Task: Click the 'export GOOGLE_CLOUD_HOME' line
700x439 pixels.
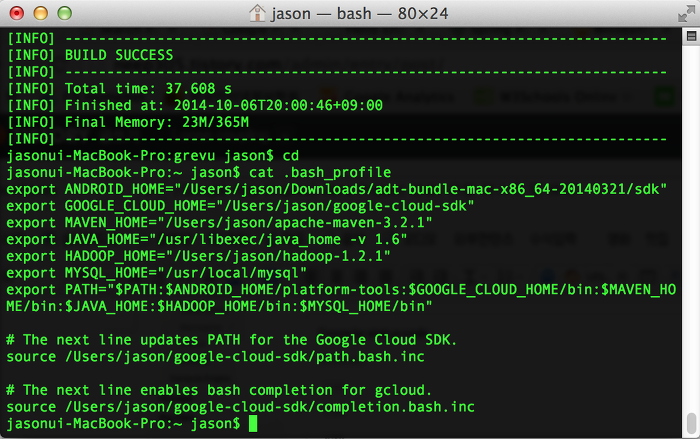Action: (240, 206)
